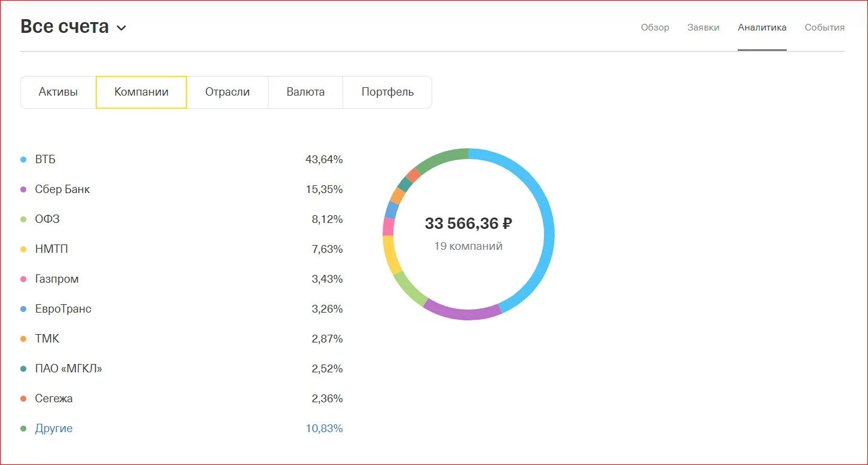Open the Другие companies link

click(x=54, y=429)
